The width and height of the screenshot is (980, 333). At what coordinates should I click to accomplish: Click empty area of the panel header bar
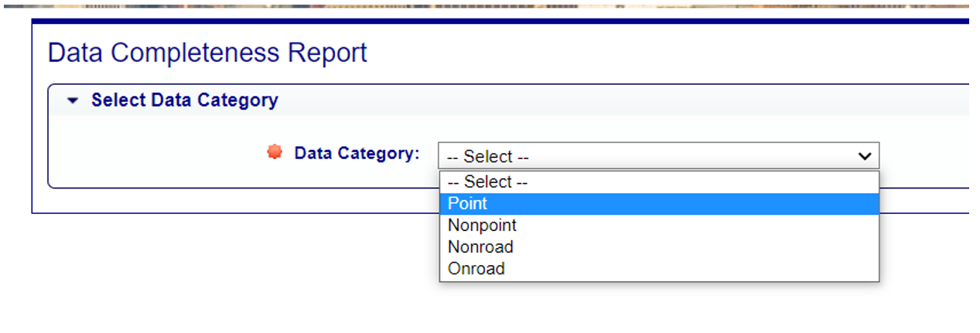coord(619,100)
